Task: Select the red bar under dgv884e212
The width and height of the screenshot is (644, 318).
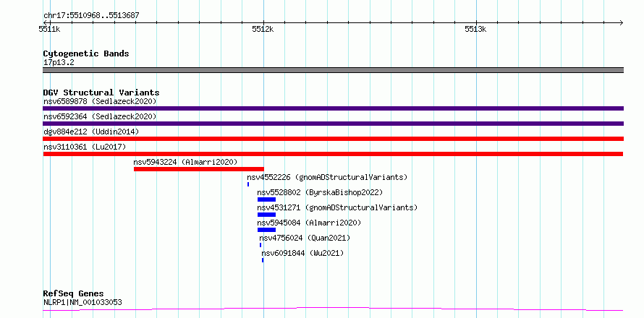Action: [x=333, y=139]
